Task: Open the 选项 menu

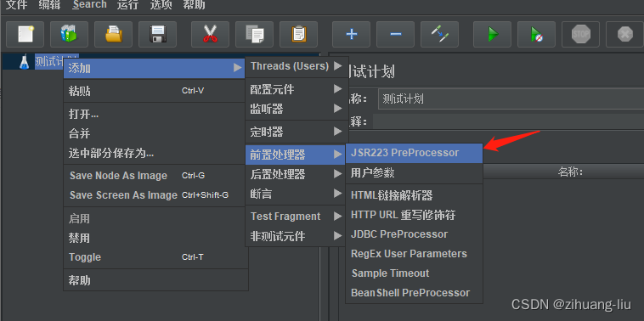Action: 161,5
